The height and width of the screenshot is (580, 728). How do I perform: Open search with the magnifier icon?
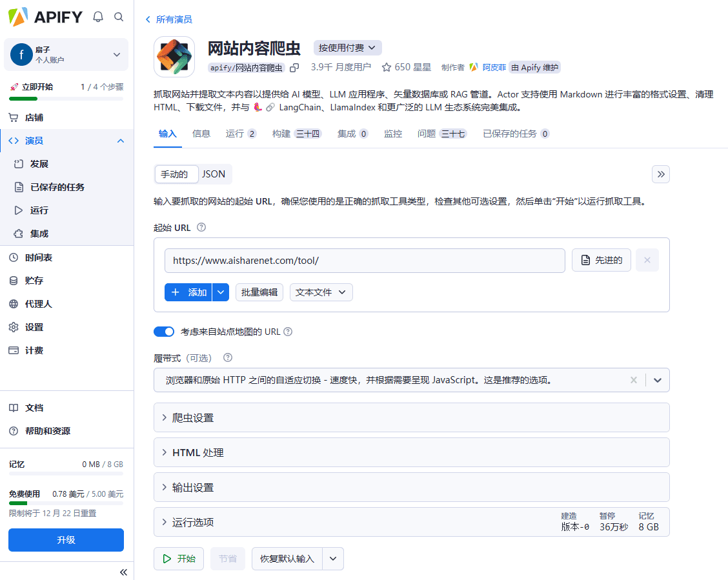[119, 17]
